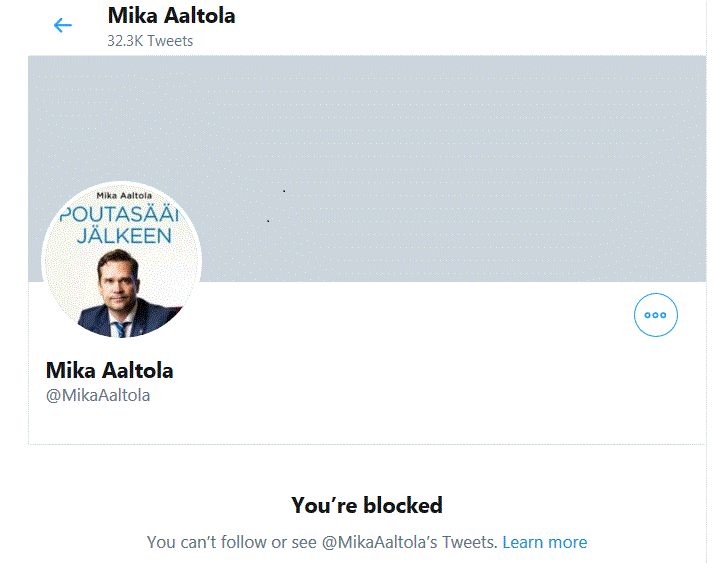Click the back arrow icon
Screen dimensions: 715x563
click(x=63, y=25)
